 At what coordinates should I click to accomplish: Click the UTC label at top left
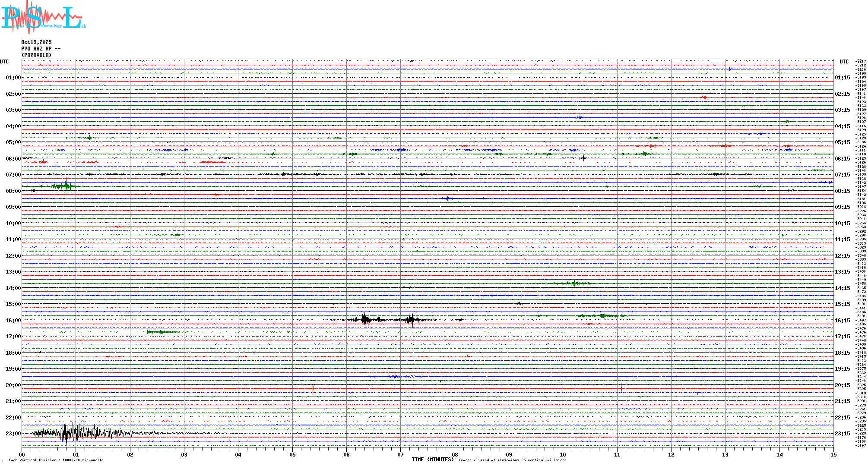4,62
